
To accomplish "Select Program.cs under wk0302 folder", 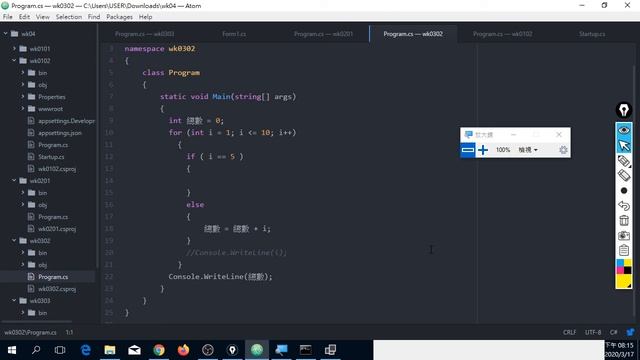I will coord(53,277).
